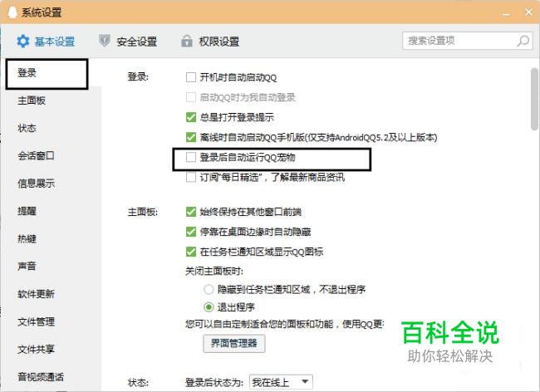Open 软件更新 settings in the sidebar
540x392 pixels.
tap(37, 294)
